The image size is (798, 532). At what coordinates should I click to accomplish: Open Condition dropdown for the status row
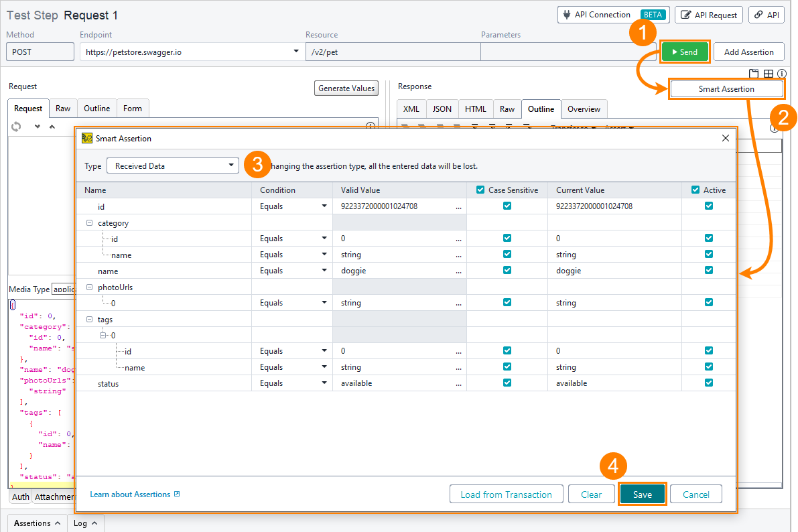[x=324, y=383]
